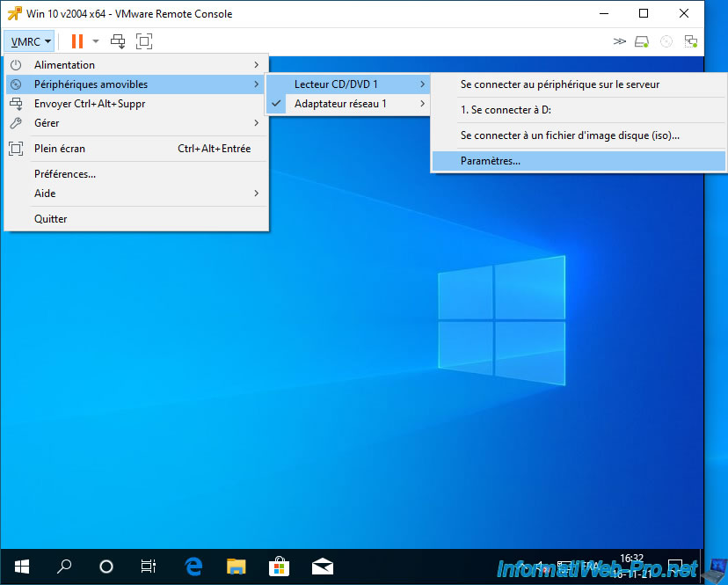Choose Se connecter au périphérique sur le serveur
The width and height of the screenshot is (728, 585).
coord(579,84)
